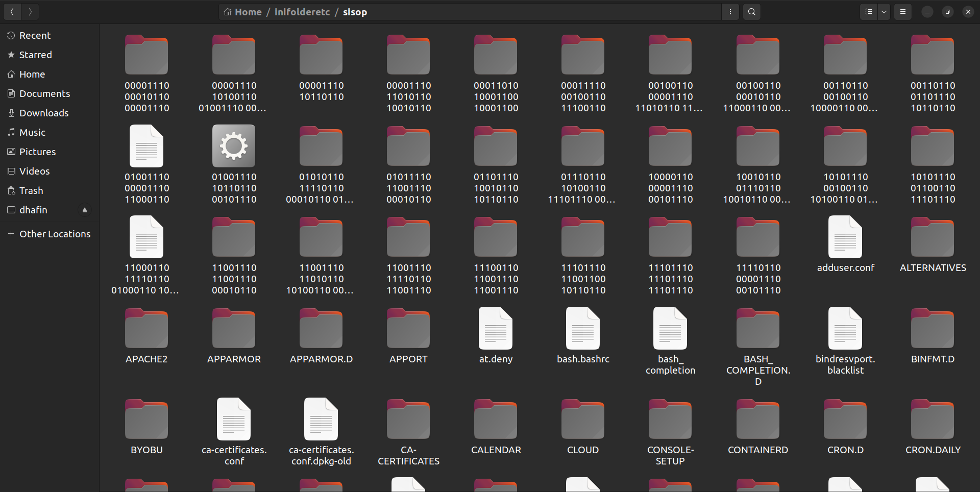
Task: Select the APPORT folder
Action: pos(408,335)
